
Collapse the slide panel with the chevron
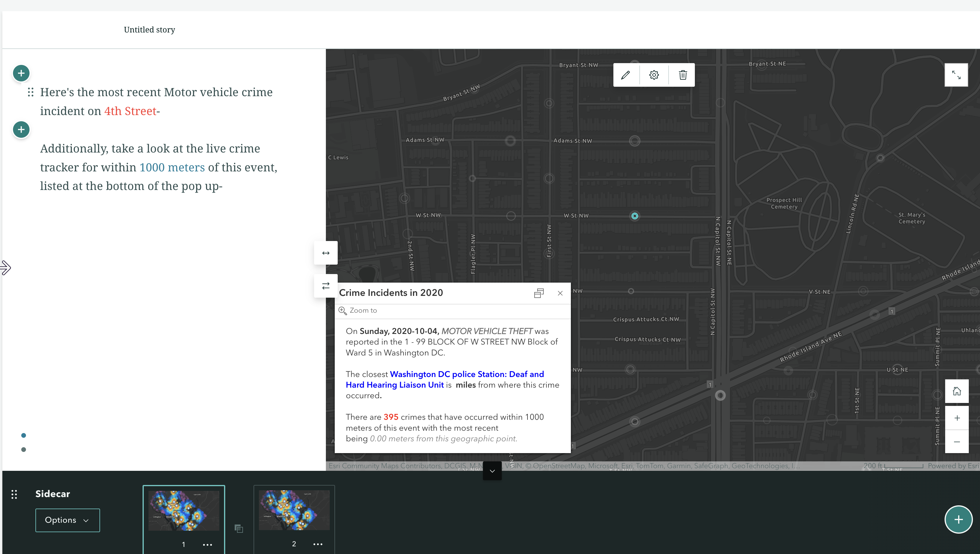pyautogui.click(x=492, y=471)
